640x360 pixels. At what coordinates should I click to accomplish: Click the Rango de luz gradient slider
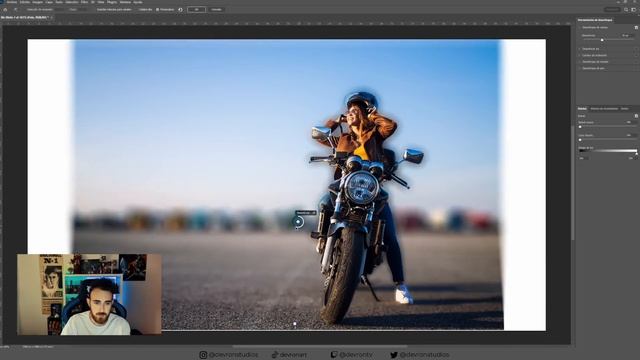point(608,151)
